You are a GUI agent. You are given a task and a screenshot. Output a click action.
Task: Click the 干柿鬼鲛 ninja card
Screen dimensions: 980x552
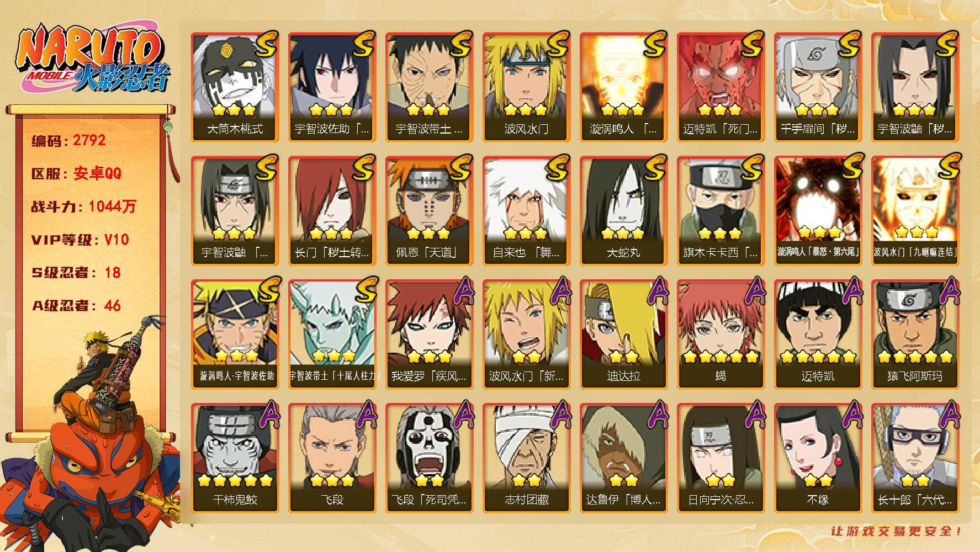pyautogui.click(x=235, y=458)
